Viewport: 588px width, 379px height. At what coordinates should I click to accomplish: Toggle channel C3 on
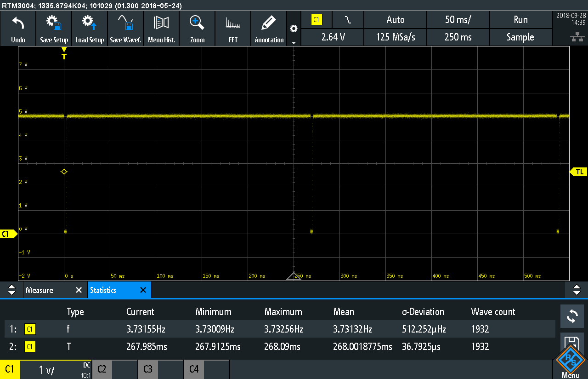[148, 369]
